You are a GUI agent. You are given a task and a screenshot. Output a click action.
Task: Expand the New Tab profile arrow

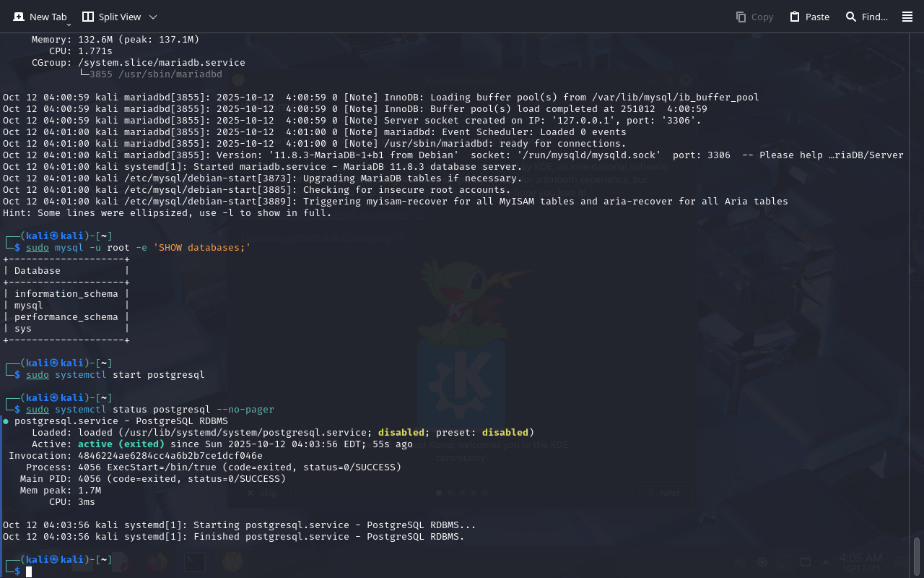click(x=69, y=25)
